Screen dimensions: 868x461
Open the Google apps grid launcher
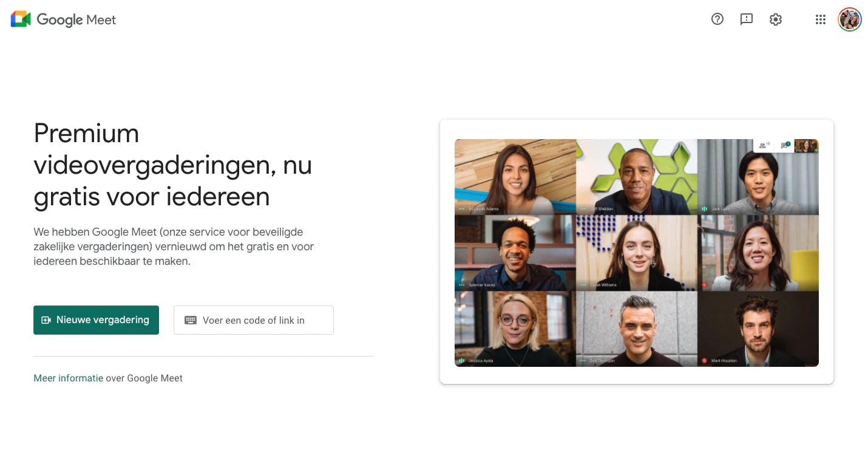[821, 19]
